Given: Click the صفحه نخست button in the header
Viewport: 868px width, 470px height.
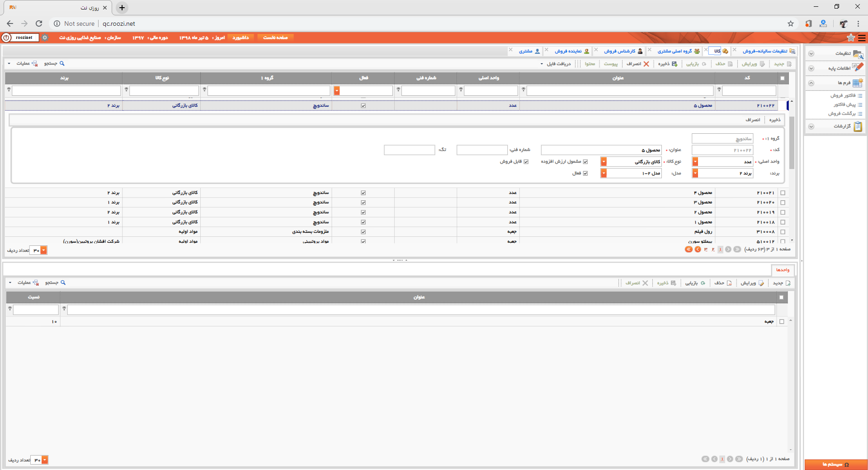Looking at the screenshot, I should coord(275,38).
